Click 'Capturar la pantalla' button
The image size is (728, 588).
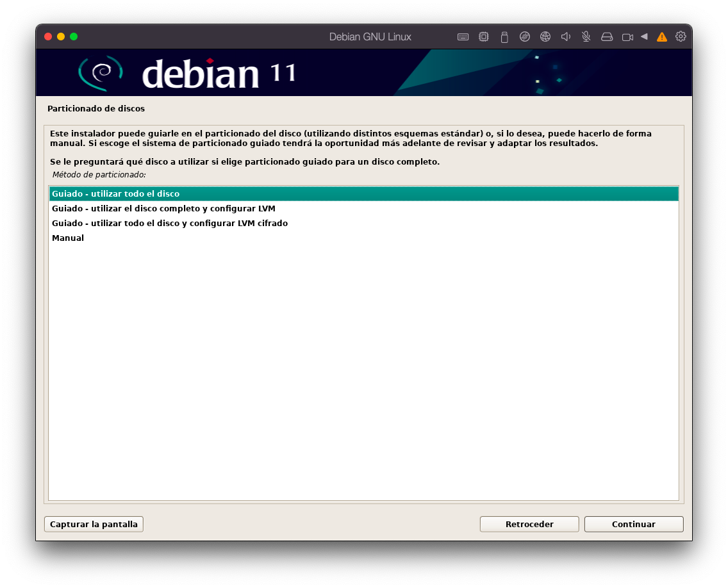click(94, 524)
